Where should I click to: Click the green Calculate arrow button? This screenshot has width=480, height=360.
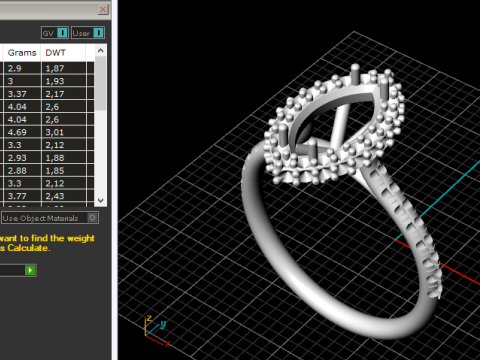(30, 270)
